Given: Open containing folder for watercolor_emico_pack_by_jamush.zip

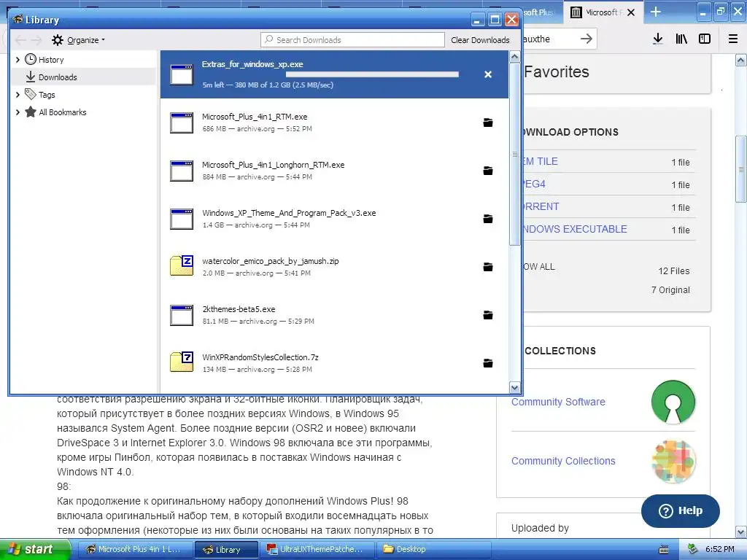Looking at the screenshot, I should click(488, 267).
